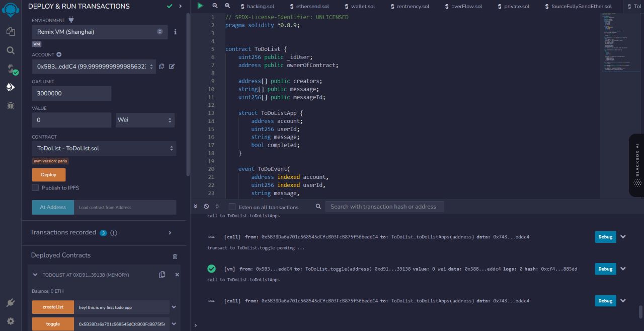Clear the terminal console output
Image resolution: width=644 pixels, height=331 pixels.
(x=206, y=207)
